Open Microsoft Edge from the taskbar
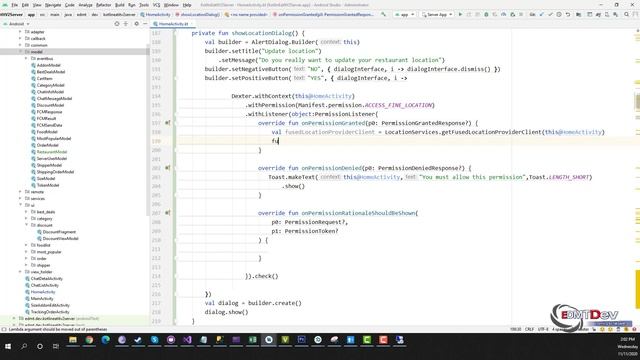The image size is (640, 360). coord(105,340)
